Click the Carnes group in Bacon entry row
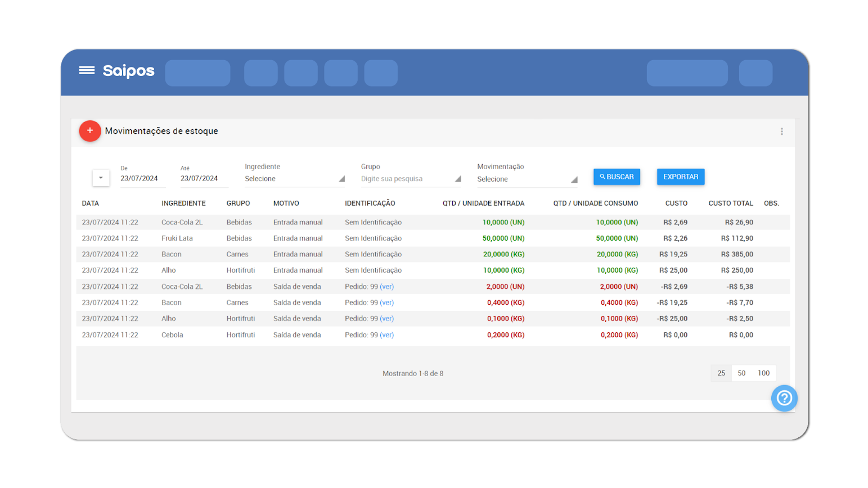The image size is (868, 488). pyautogui.click(x=237, y=255)
